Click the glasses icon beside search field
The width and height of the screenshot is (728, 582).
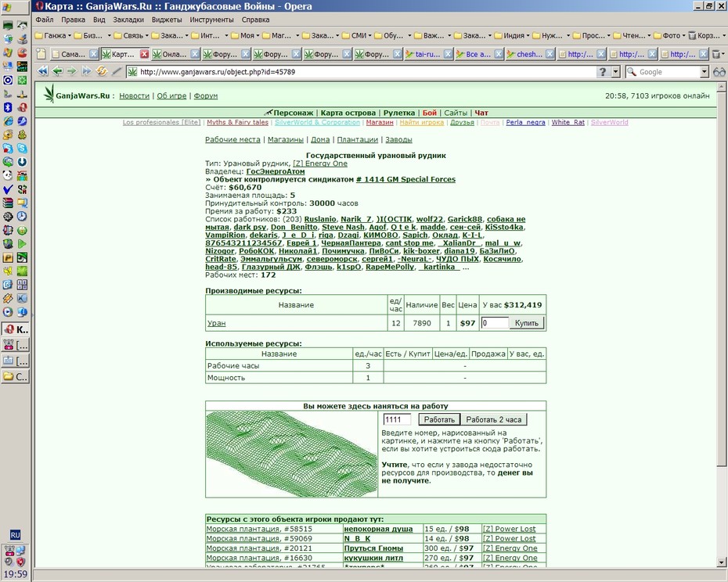point(719,72)
